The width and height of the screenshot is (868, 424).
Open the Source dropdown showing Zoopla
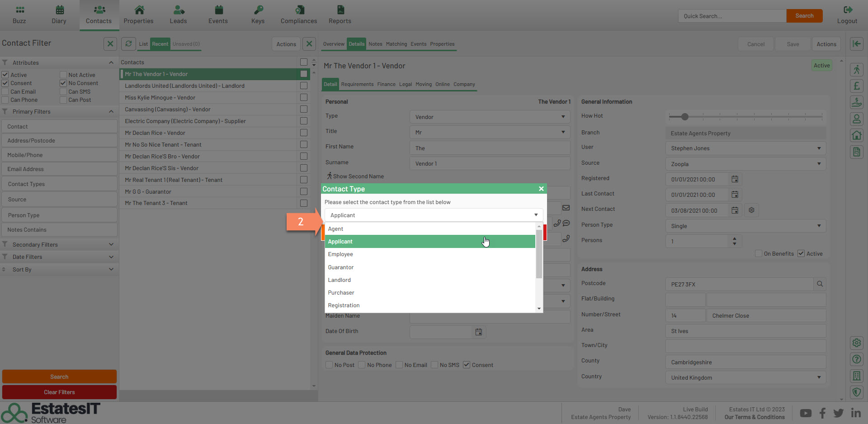click(x=745, y=164)
